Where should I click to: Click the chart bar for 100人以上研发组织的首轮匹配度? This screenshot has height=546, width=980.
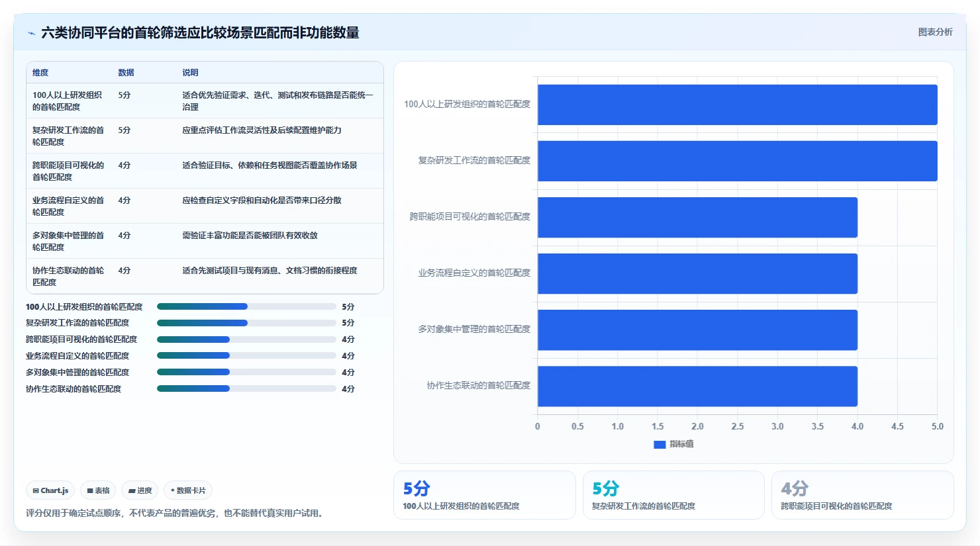point(737,105)
